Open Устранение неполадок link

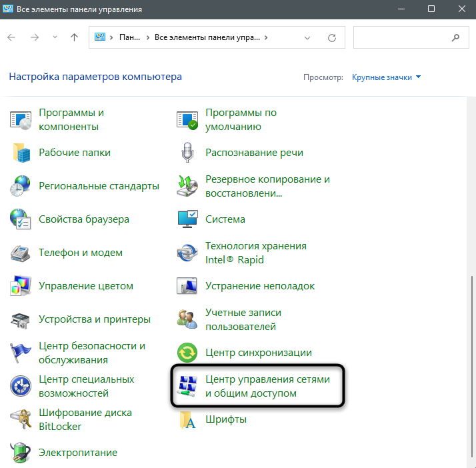(260, 286)
